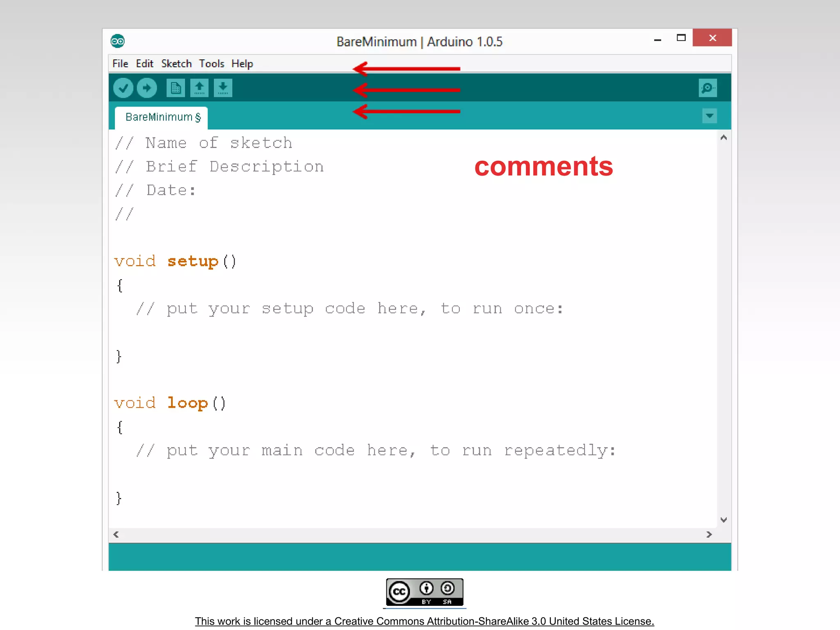The height and width of the screenshot is (630, 840).
Task: Open the Tools menu
Action: [x=212, y=64]
